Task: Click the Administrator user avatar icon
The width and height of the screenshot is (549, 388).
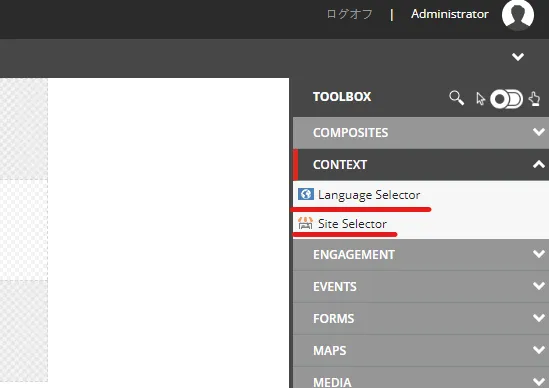Action: (x=517, y=15)
